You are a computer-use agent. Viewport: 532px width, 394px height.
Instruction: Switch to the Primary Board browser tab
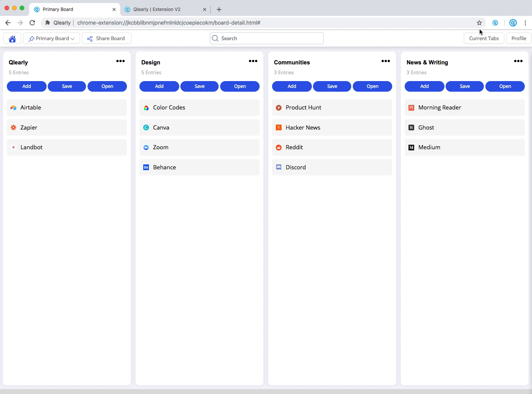(75, 9)
